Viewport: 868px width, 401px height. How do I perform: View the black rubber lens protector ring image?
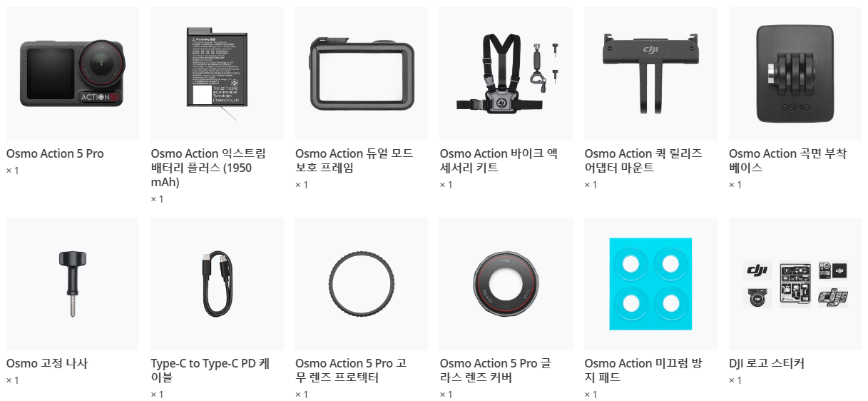362,284
